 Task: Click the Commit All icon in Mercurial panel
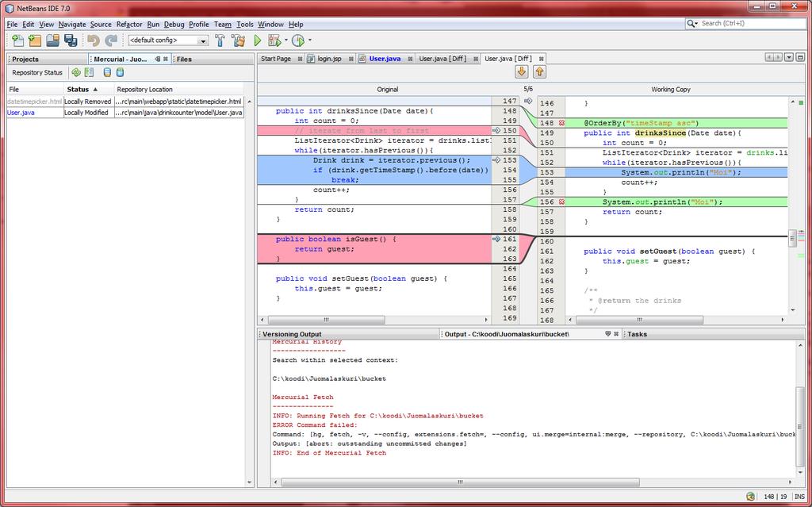tap(121, 72)
